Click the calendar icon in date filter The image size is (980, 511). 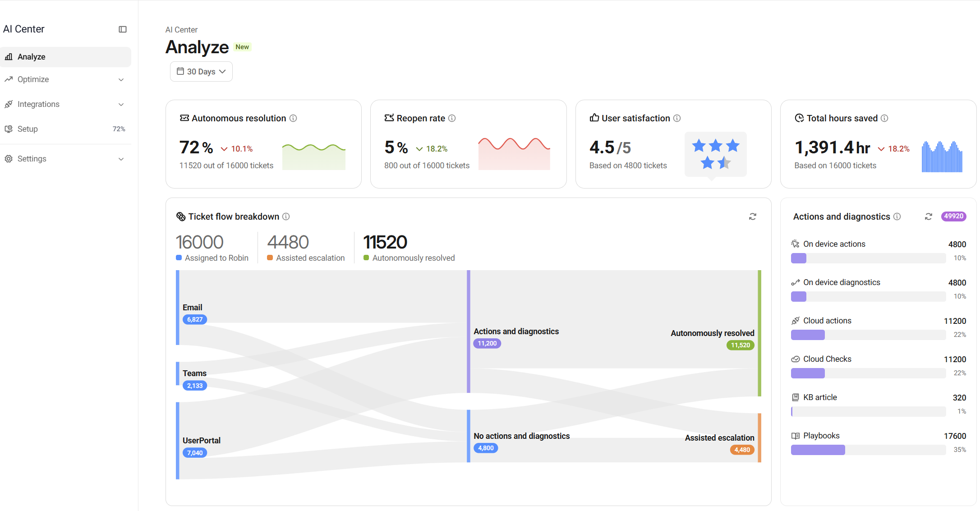tap(180, 71)
